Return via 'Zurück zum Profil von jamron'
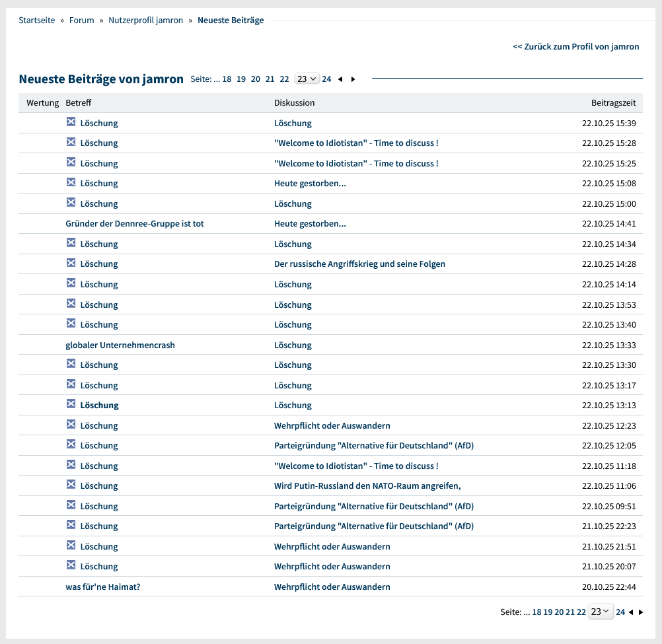The height and width of the screenshot is (644, 662). click(x=576, y=47)
